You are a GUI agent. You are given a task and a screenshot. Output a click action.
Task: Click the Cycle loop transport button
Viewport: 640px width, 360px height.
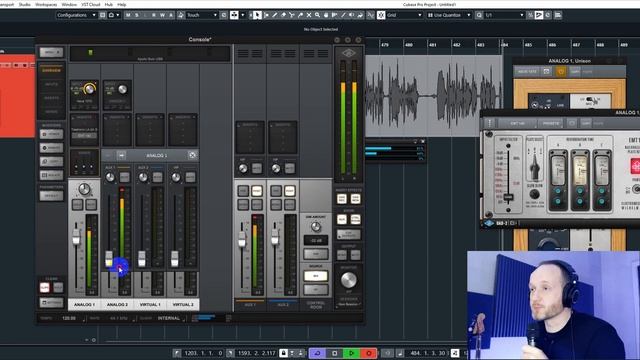pyautogui.click(x=317, y=353)
